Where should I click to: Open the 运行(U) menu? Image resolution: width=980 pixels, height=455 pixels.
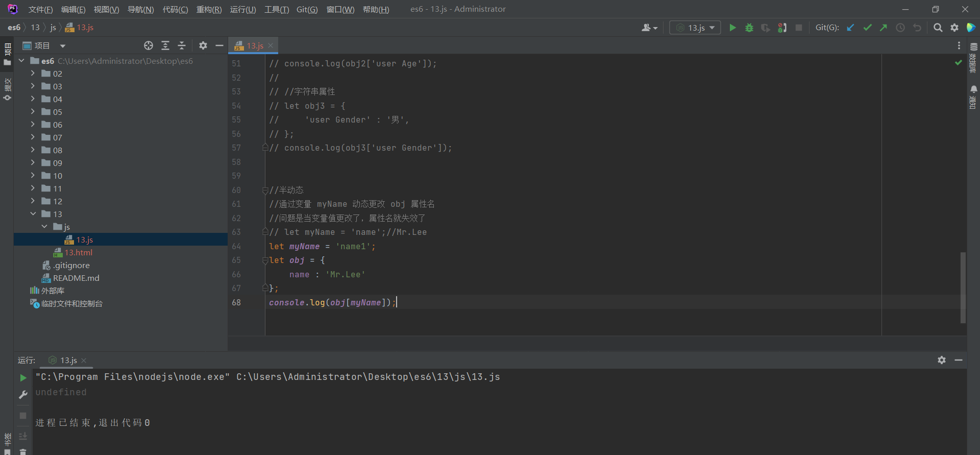pos(243,9)
